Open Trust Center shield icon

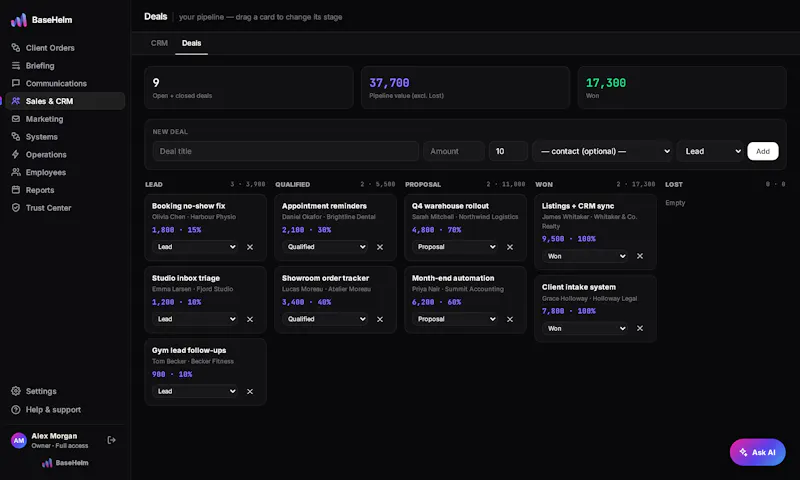tap(16, 208)
